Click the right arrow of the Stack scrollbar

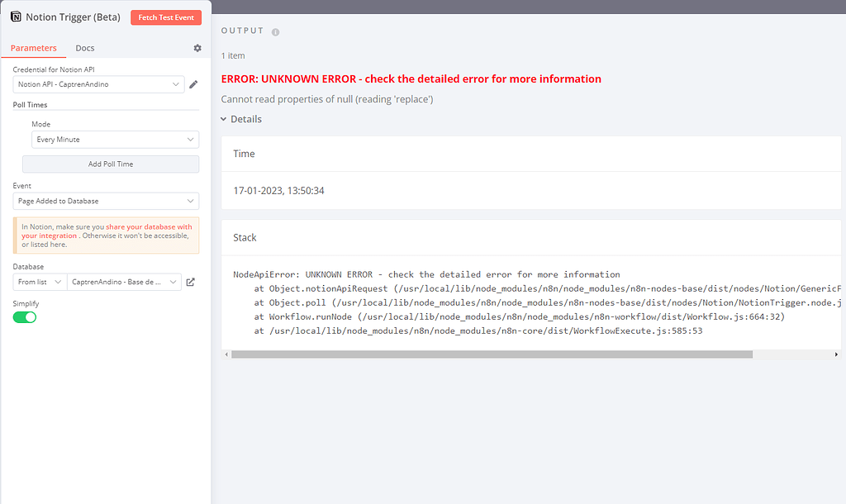click(x=835, y=354)
